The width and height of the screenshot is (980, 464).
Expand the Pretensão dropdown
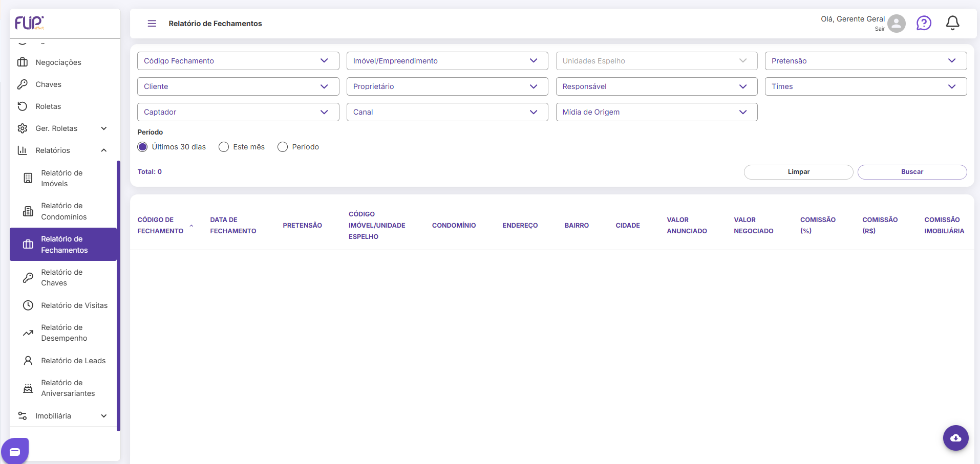click(866, 61)
